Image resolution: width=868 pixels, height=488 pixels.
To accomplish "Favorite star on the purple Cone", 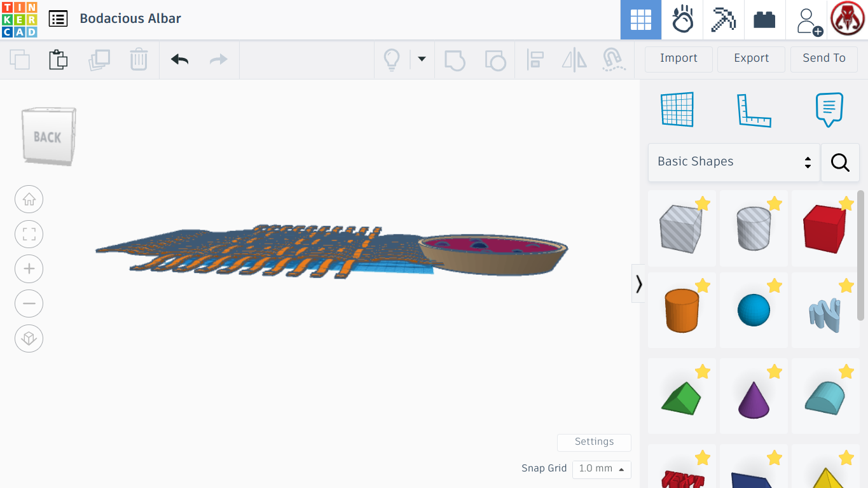I will pos(775,372).
